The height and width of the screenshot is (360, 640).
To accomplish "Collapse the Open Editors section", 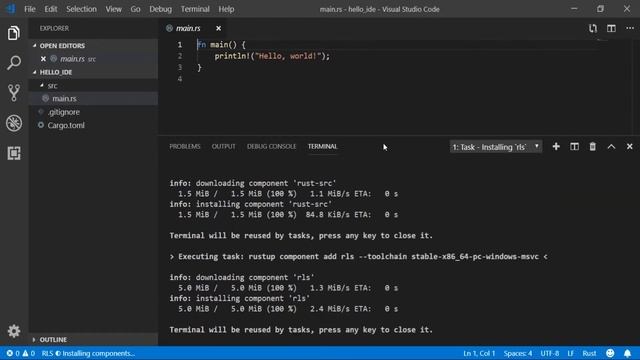I will click(x=34, y=46).
